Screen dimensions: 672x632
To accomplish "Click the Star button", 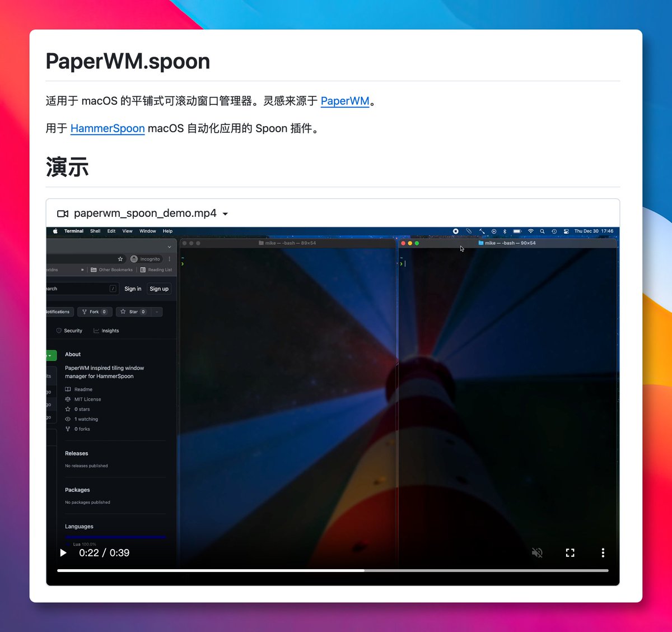I will click(x=134, y=312).
